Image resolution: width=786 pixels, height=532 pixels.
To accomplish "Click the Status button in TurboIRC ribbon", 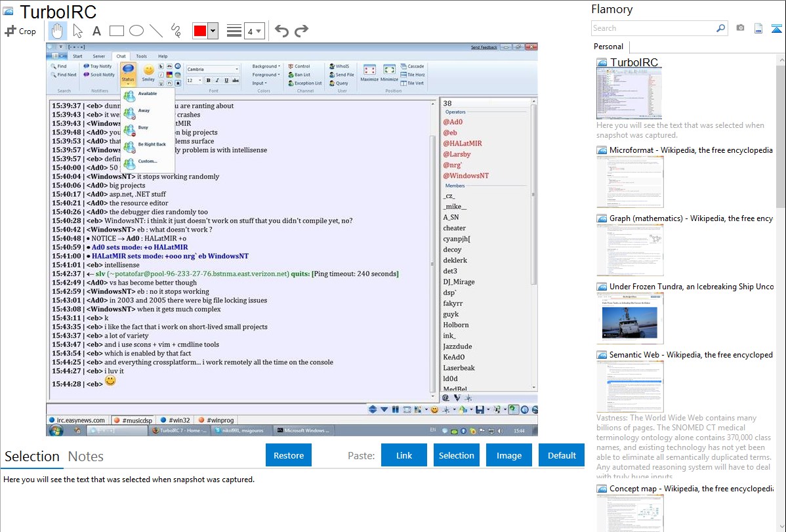I will click(x=128, y=73).
